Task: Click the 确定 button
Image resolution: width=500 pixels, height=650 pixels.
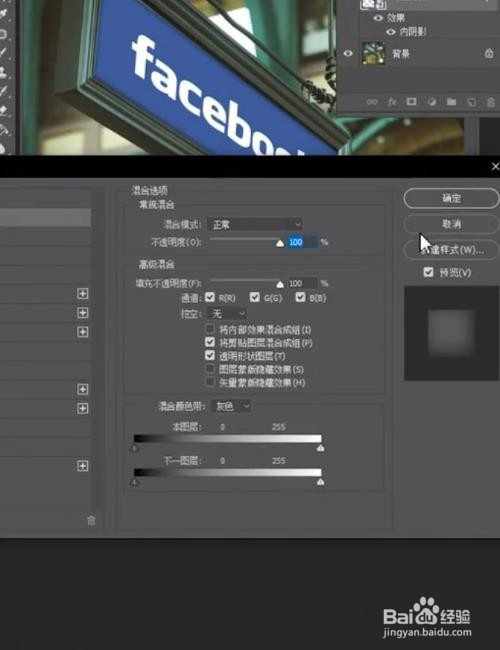Action: (x=451, y=198)
